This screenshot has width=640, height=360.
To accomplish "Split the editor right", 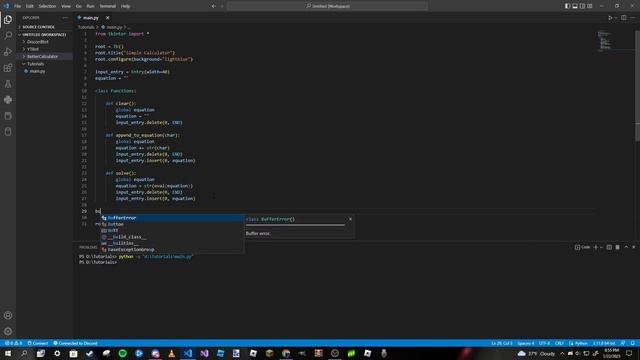I will click(x=624, y=18).
